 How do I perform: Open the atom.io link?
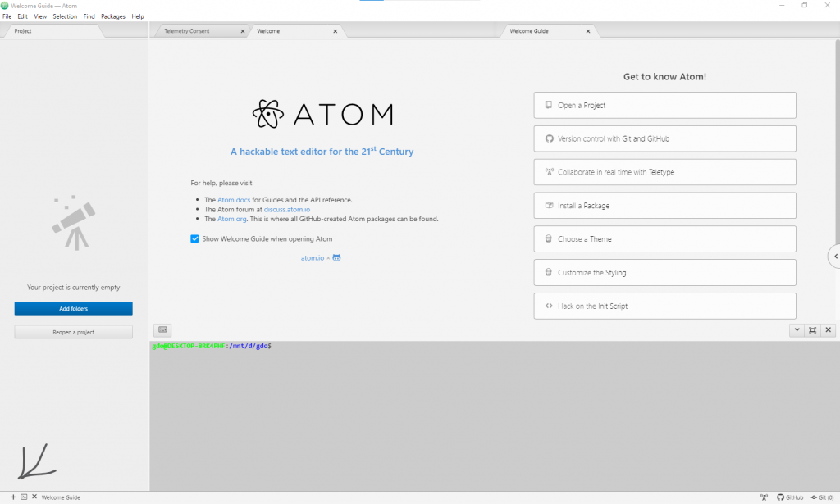click(x=313, y=258)
